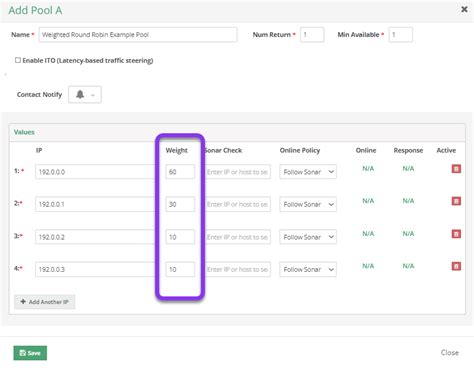Viewport: 474px width, 368px height.
Task: Expand Follow Sonar dropdown for 192.0.0.1
Action: tap(308, 204)
